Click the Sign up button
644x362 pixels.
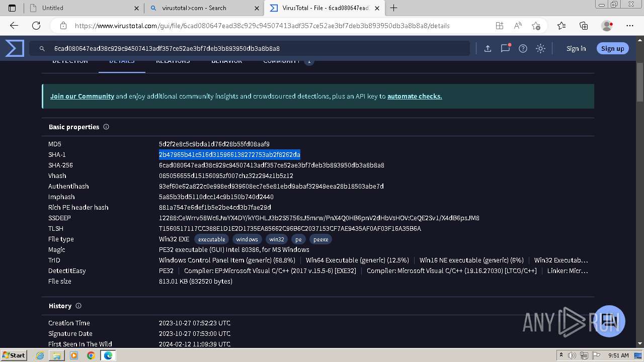tap(612, 48)
